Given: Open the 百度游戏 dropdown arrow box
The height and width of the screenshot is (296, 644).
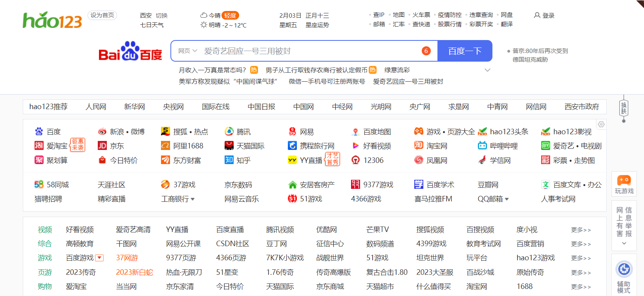Looking at the screenshot, I should (100, 258).
